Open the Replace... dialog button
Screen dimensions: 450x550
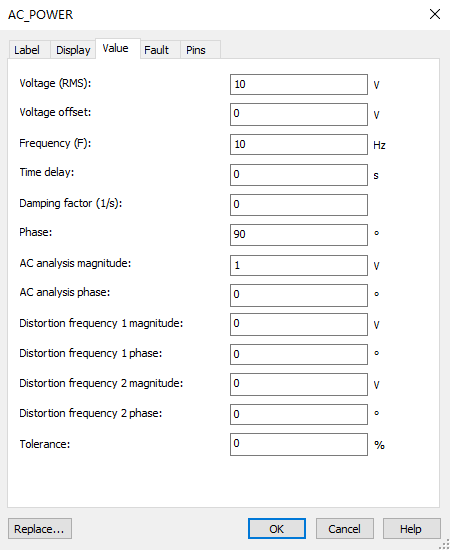click(x=40, y=529)
